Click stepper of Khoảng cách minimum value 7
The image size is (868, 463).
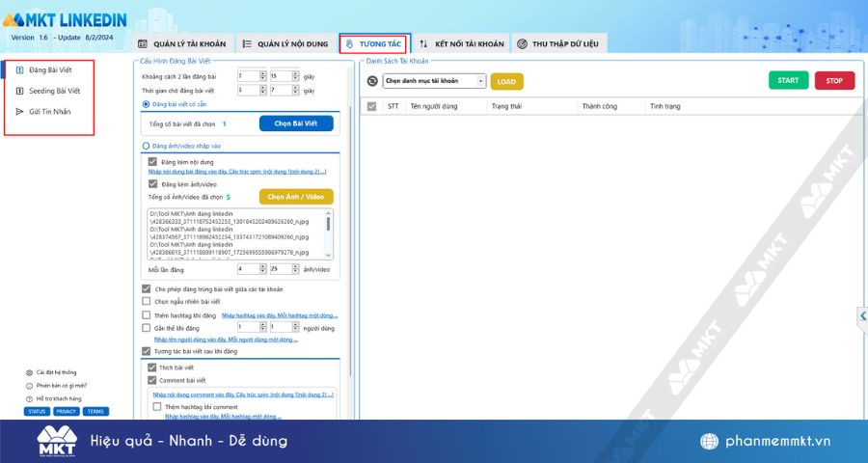pos(263,76)
